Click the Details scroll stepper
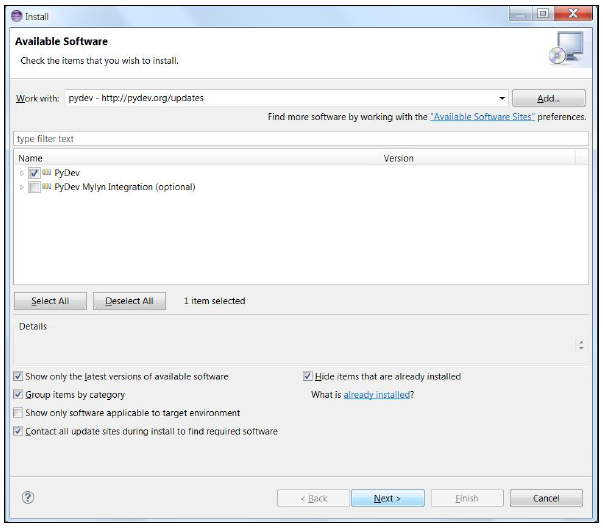Image resolution: width=603 pixels, height=528 pixels. [x=581, y=345]
